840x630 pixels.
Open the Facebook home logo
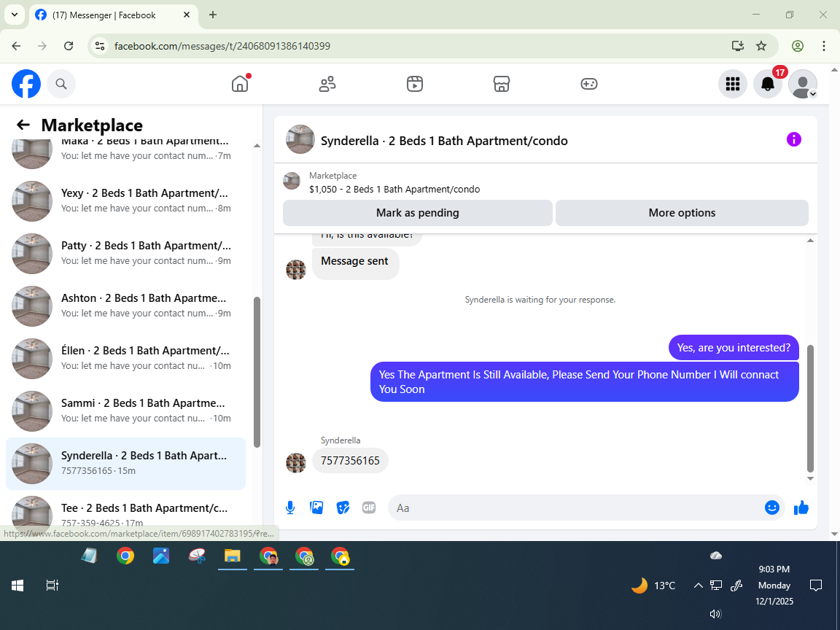tap(26, 84)
